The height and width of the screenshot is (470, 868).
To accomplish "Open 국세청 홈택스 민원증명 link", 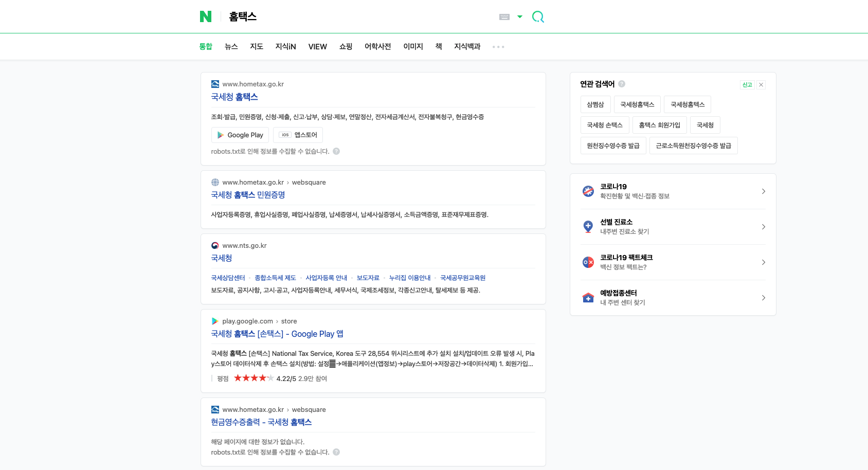I will pos(248,195).
